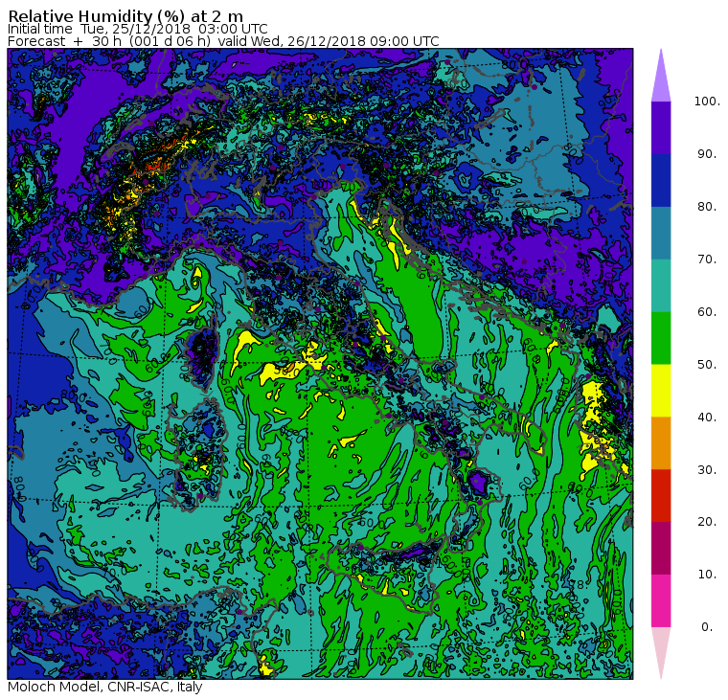Image resolution: width=728 pixels, height=700 pixels.
Task: Click the '40.' colorbar label
Action: coord(707,417)
